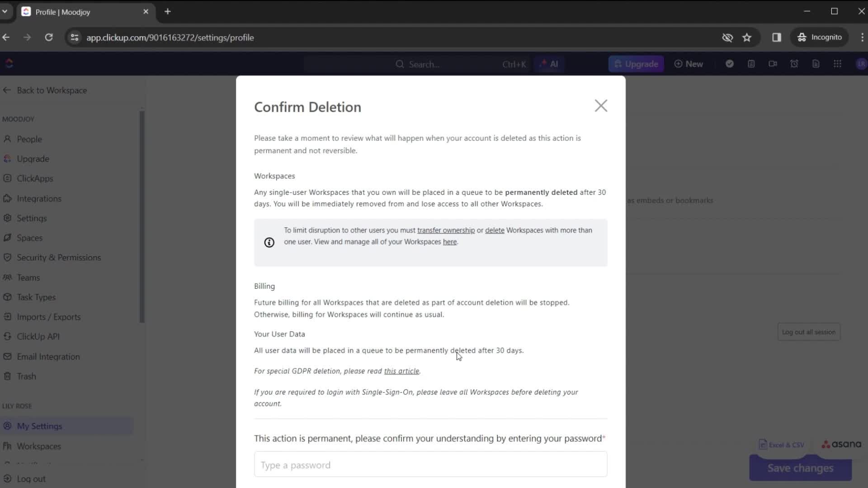Screen dimensions: 868x488
Task: Go Back to Workspace
Action: [45, 90]
